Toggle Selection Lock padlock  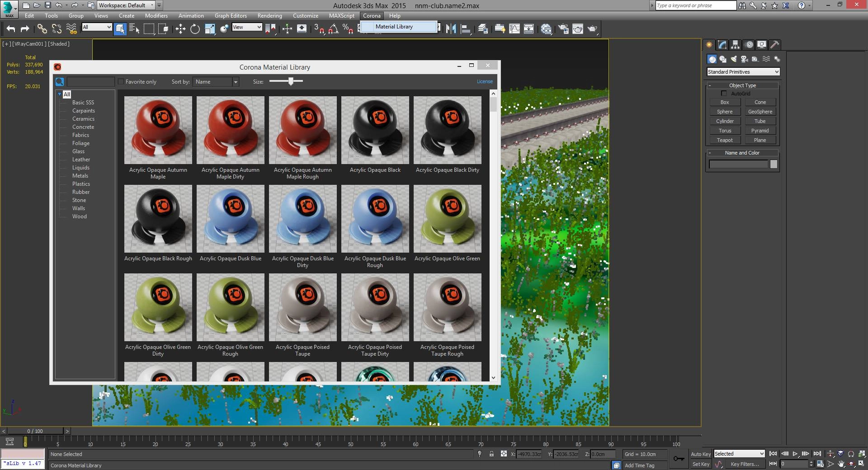(x=491, y=454)
